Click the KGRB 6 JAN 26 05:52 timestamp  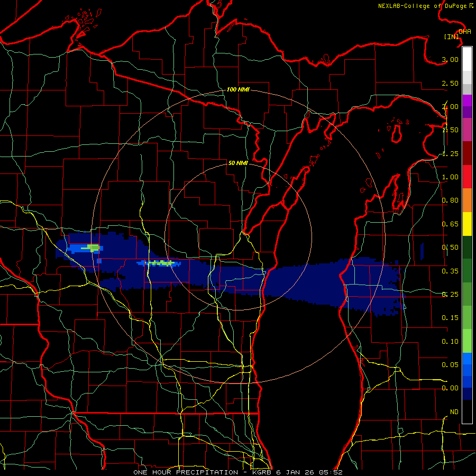click(297, 472)
